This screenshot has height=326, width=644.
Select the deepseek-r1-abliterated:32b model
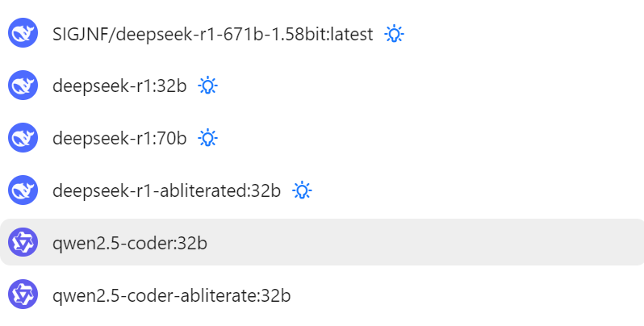click(167, 191)
